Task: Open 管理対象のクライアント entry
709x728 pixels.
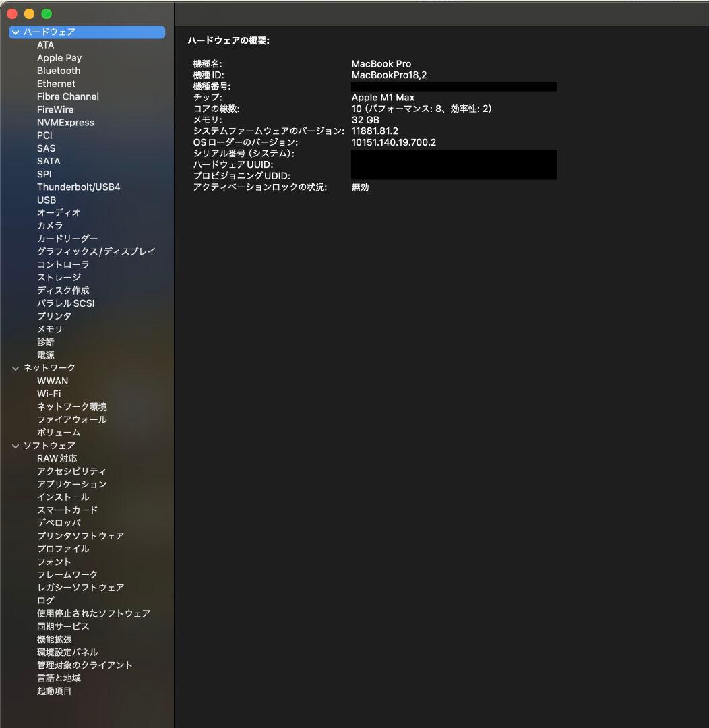Action: (x=85, y=665)
